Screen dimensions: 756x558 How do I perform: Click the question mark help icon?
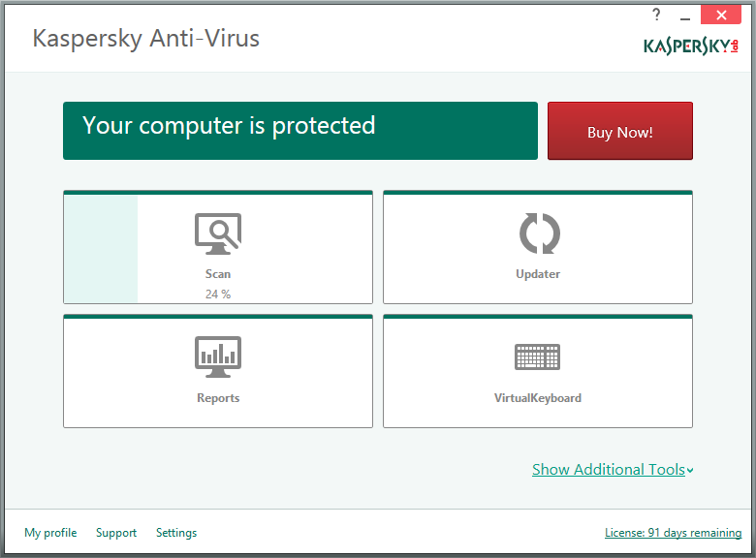pyautogui.click(x=656, y=15)
